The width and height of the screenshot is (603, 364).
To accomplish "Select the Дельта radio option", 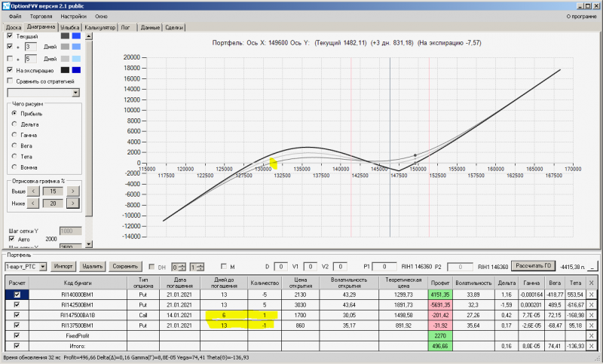I will (x=14, y=124).
